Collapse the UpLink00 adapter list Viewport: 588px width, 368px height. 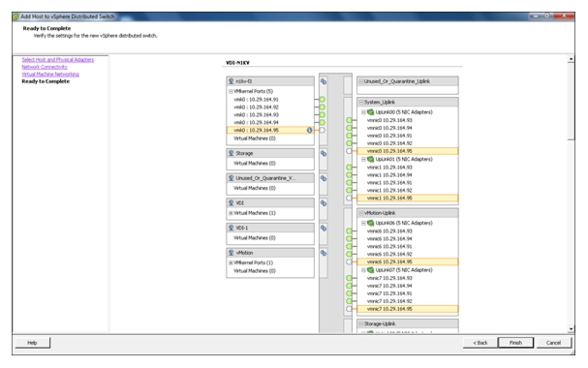pyautogui.click(x=363, y=112)
